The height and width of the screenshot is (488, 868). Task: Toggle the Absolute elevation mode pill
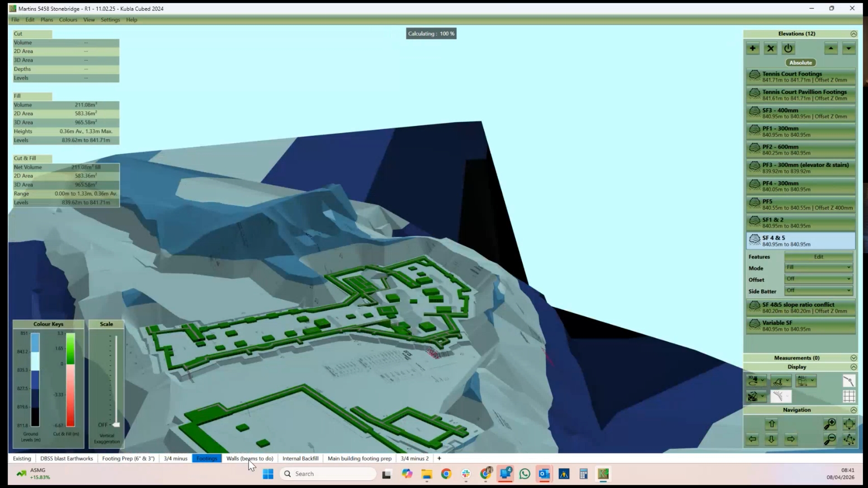(801, 63)
